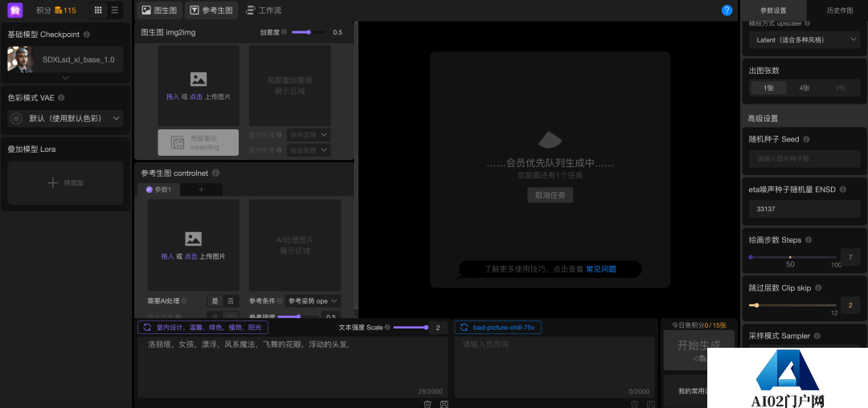
Task: Open the 参数设置 tab
Action: click(773, 10)
